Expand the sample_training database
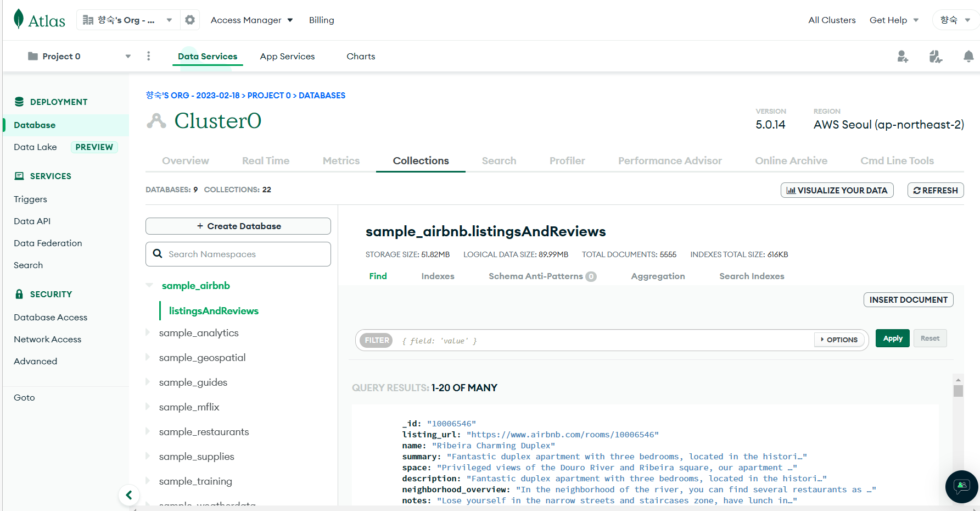 tap(148, 481)
